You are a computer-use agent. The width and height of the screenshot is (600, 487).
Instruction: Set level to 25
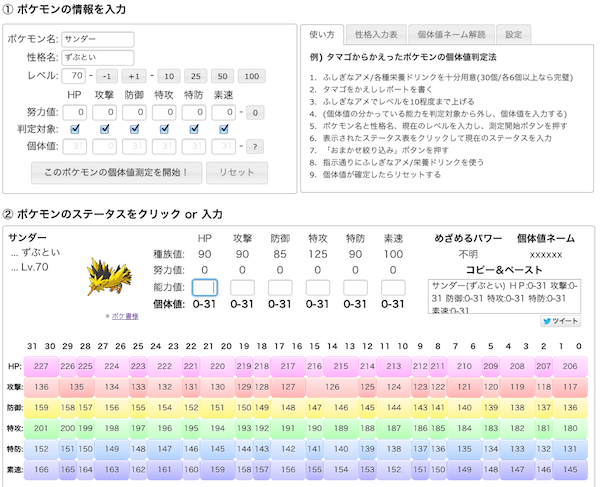click(196, 76)
